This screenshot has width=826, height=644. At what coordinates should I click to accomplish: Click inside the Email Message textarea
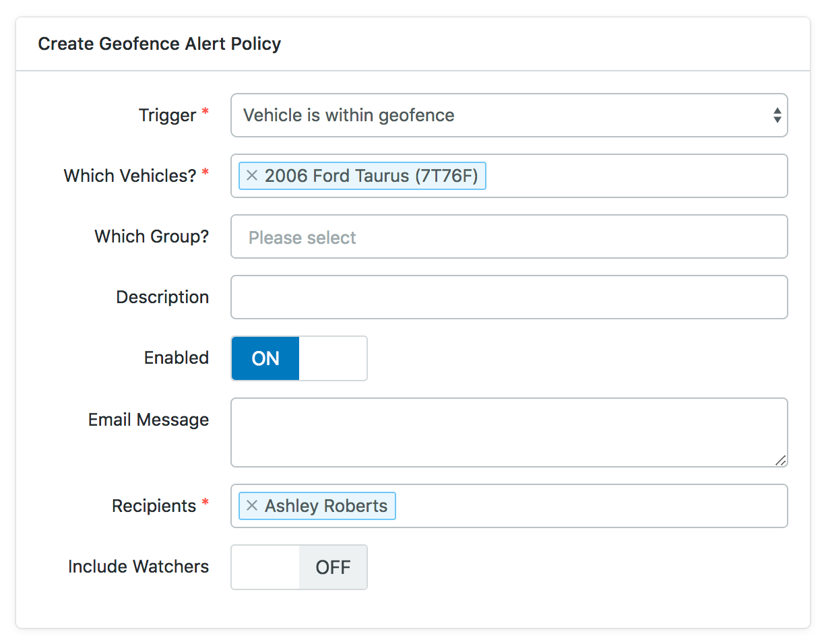coord(509,432)
